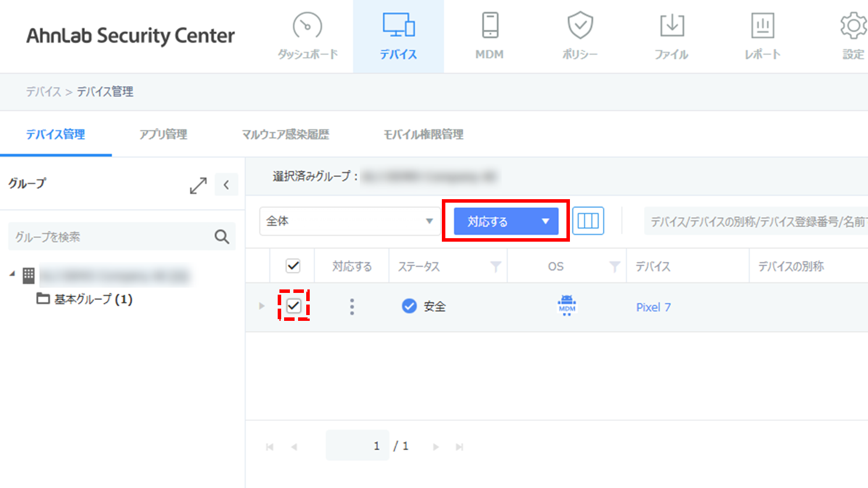Open the three-dot action menu for Pixel 7

(x=352, y=307)
